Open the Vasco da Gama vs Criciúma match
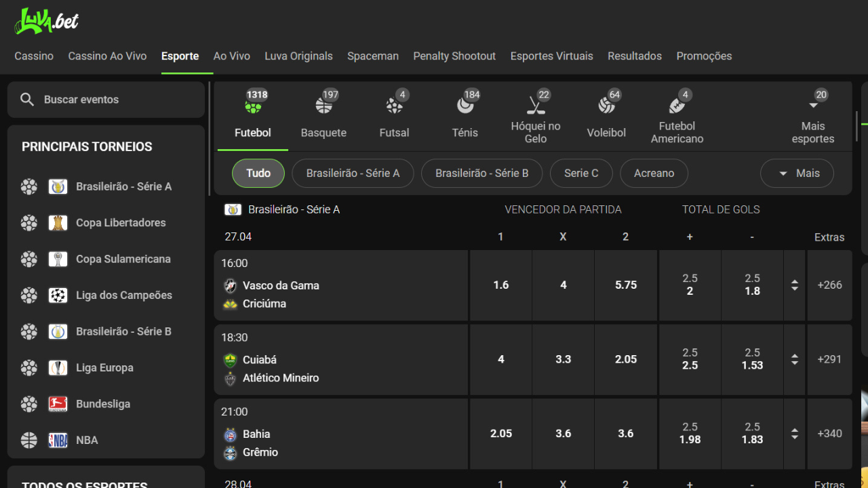The width and height of the screenshot is (868, 488). 341,285
